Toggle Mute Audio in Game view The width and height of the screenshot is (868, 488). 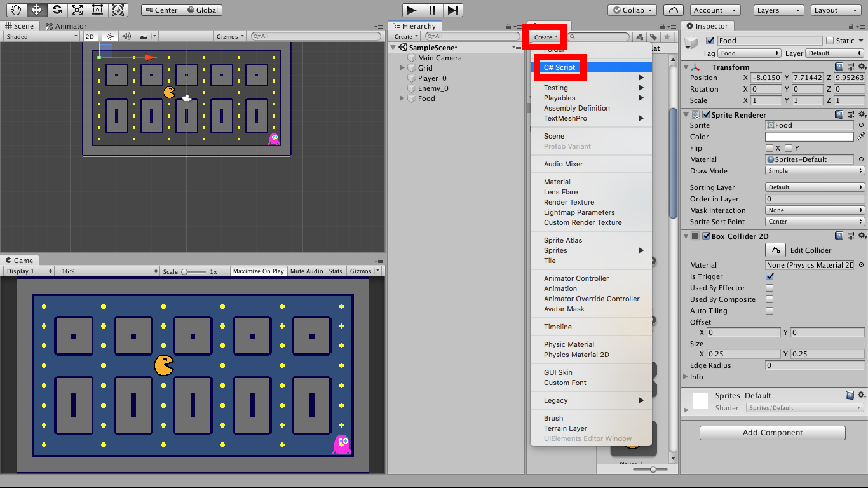point(306,271)
